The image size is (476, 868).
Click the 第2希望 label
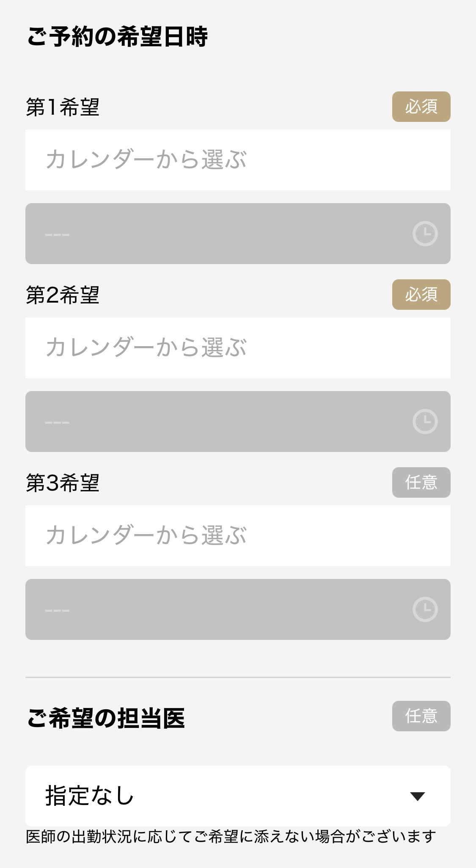pos(63,295)
